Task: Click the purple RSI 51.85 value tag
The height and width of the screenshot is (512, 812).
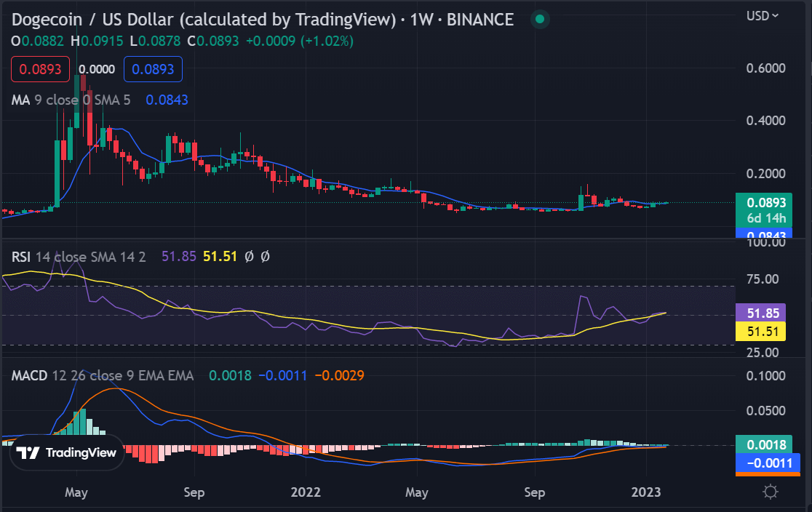Action: 761,313
